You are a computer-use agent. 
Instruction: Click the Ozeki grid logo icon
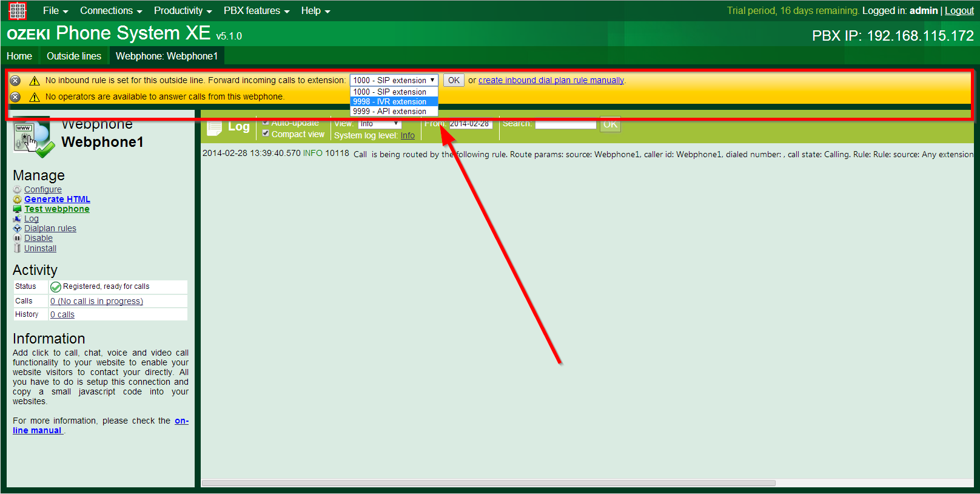click(18, 11)
